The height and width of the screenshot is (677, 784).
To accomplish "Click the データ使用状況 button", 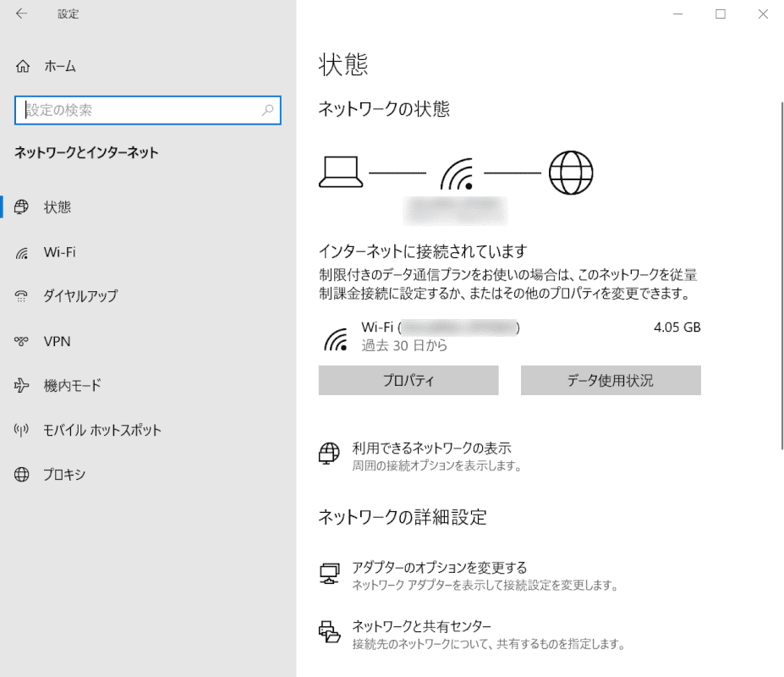I will click(611, 380).
